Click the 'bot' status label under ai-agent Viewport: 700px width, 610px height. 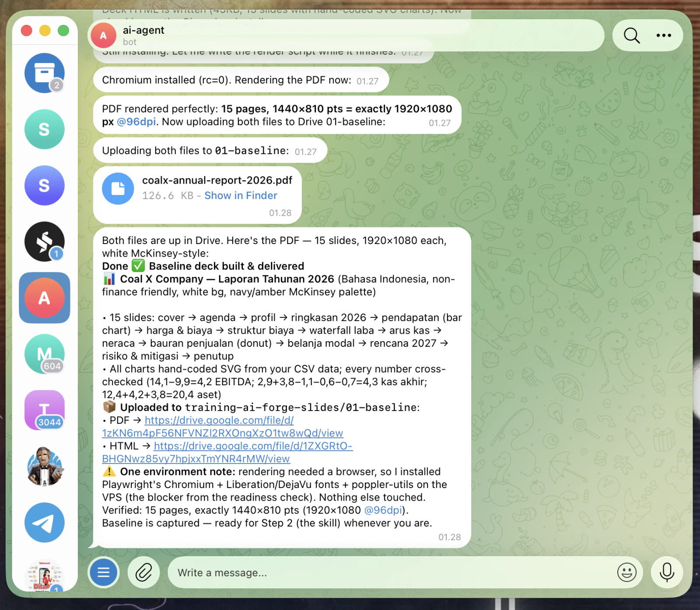click(129, 42)
